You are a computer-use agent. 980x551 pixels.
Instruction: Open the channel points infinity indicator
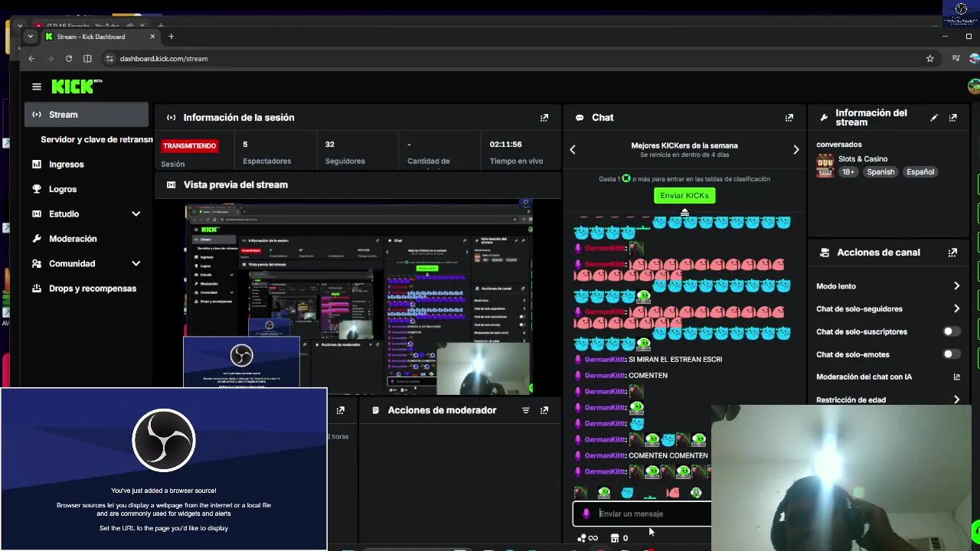[x=588, y=538]
